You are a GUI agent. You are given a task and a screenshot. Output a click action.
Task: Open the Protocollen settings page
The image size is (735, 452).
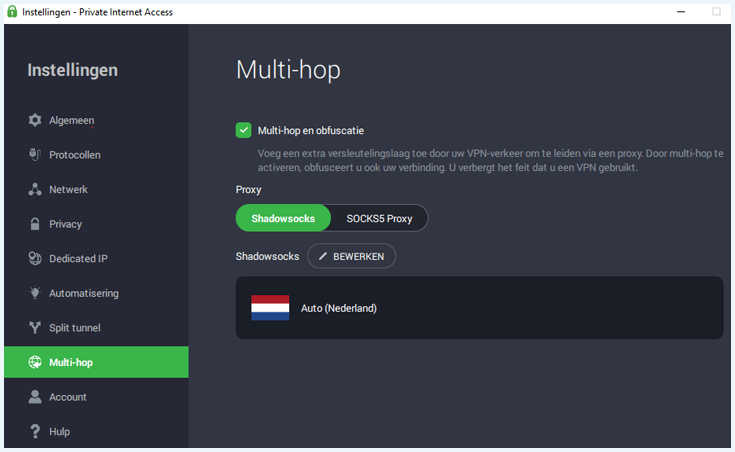(96, 155)
